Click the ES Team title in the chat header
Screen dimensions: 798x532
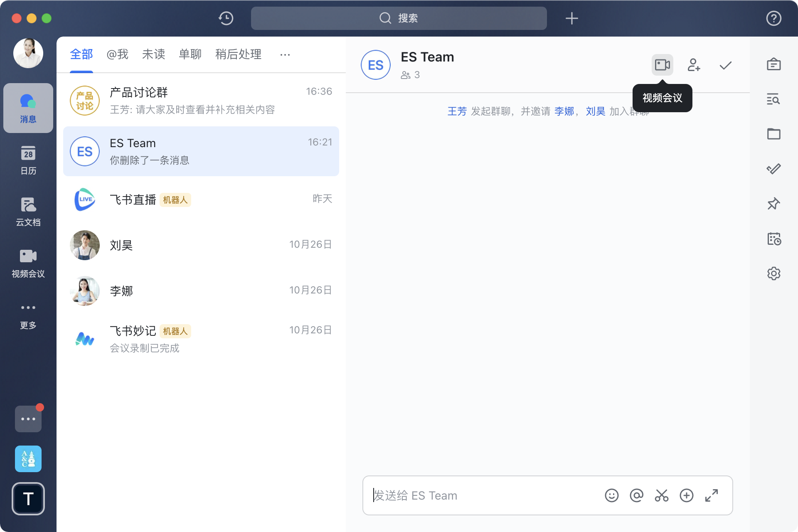click(x=427, y=57)
